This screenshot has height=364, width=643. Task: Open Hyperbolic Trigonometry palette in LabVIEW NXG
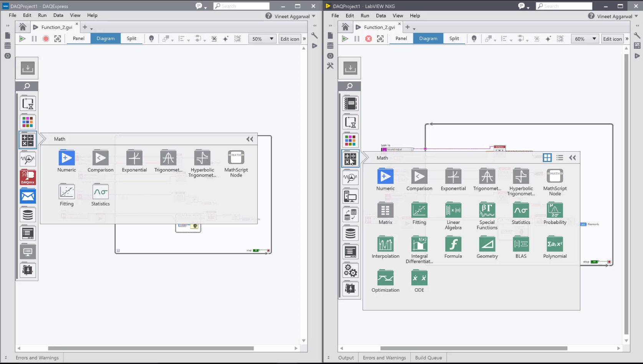[521, 182]
